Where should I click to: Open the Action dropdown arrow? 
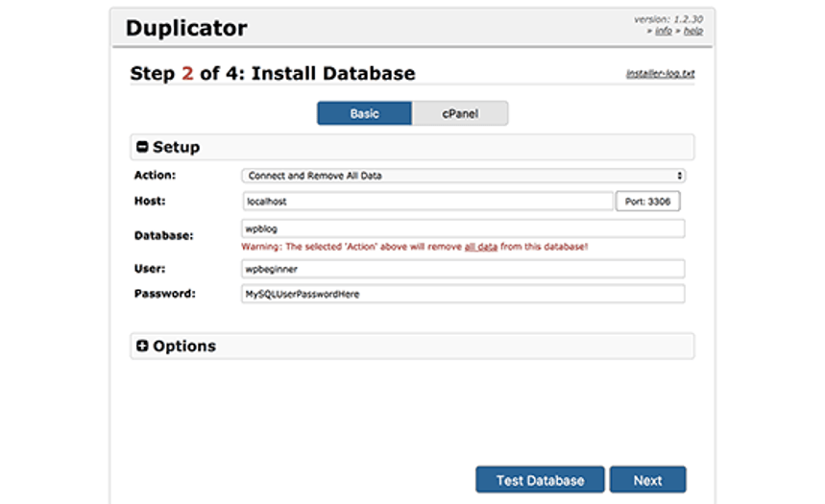[x=679, y=176]
